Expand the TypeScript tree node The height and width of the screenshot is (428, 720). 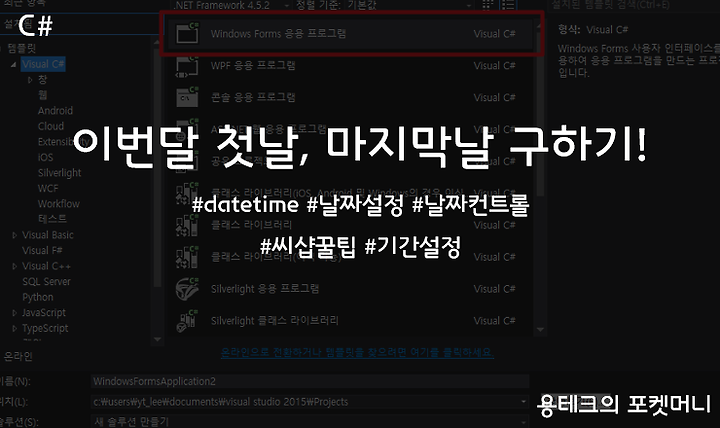(x=14, y=328)
